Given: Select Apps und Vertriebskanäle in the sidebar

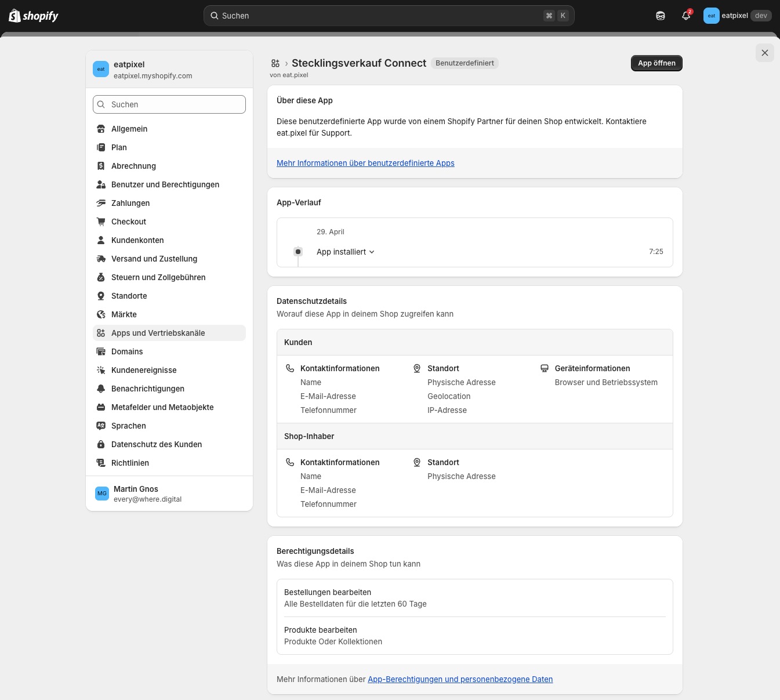Looking at the screenshot, I should pyautogui.click(x=158, y=333).
